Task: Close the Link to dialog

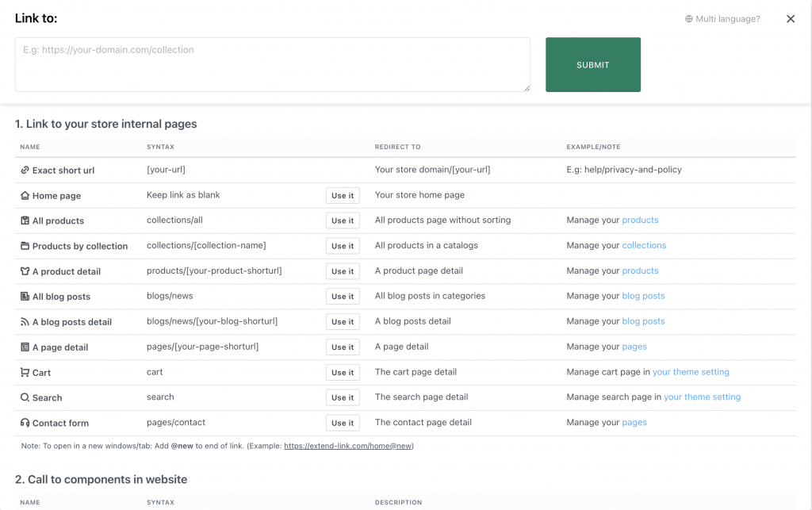Action: (791, 19)
